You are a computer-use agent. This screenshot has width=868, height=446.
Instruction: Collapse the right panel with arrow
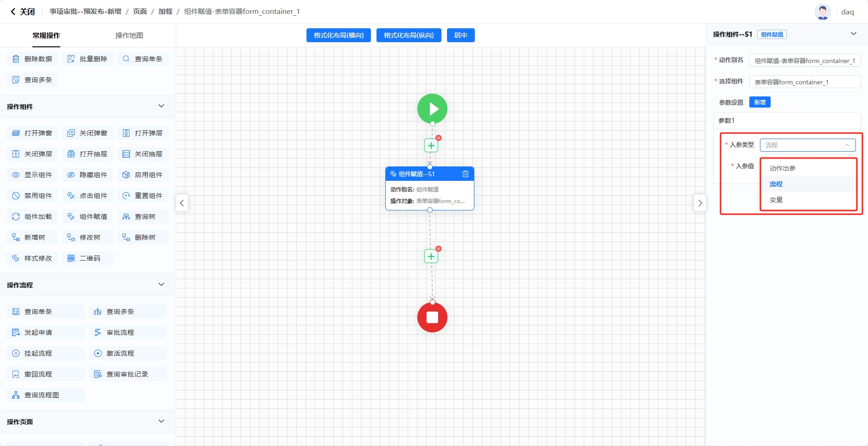tap(700, 203)
